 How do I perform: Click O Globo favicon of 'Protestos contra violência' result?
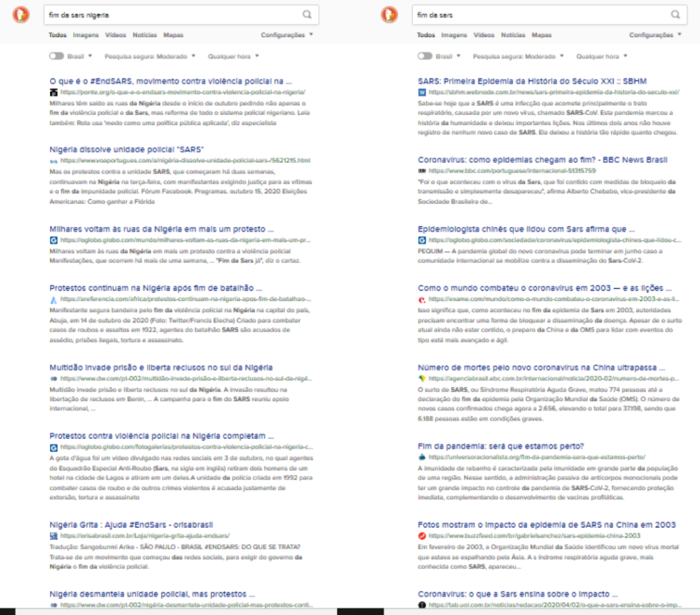(x=53, y=447)
